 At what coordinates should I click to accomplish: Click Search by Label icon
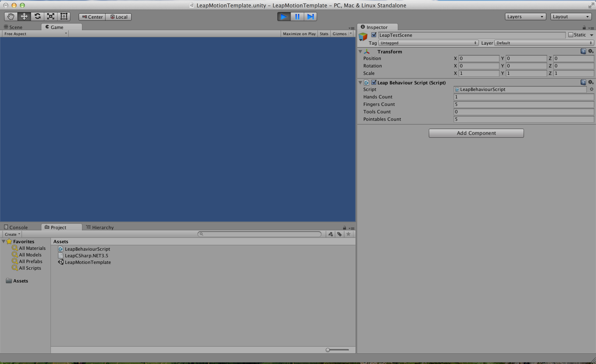pos(339,234)
